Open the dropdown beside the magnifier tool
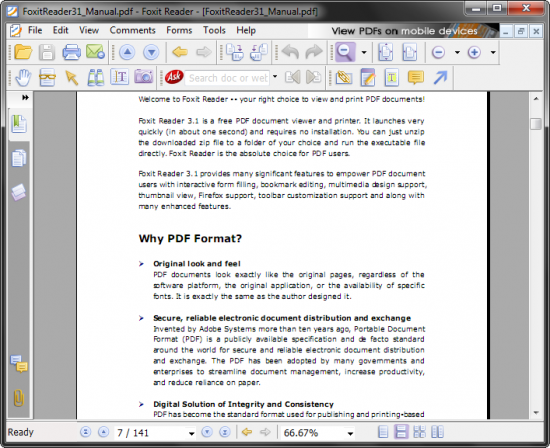The height and width of the screenshot is (448, 550). pyautogui.click(x=364, y=53)
